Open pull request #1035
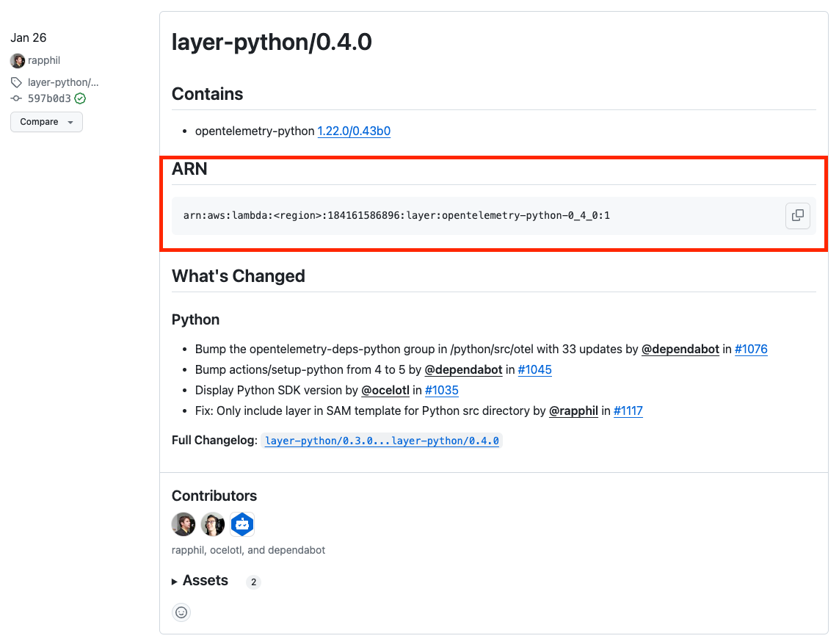Image resolution: width=839 pixels, height=644 pixels. tap(441, 390)
